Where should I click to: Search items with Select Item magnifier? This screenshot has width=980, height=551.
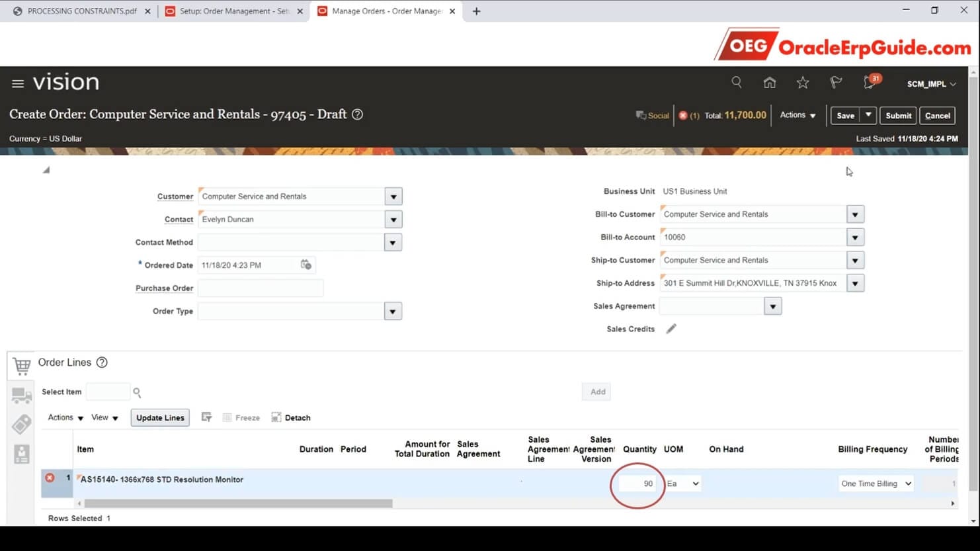(137, 392)
